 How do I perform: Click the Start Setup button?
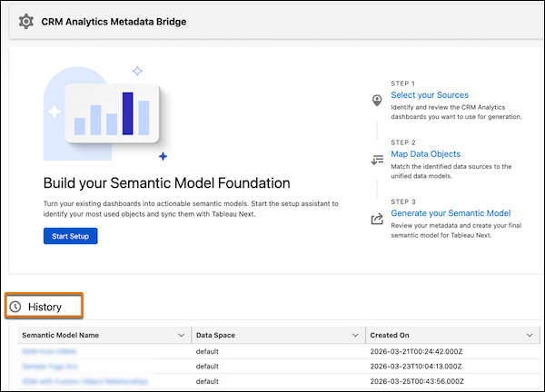point(70,236)
